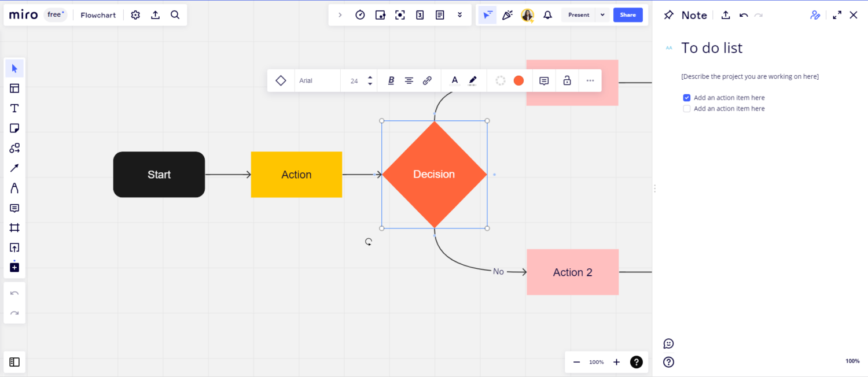868x377 pixels.
Task: Uncheck the first action item checkbox
Action: pyautogui.click(x=687, y=98)
